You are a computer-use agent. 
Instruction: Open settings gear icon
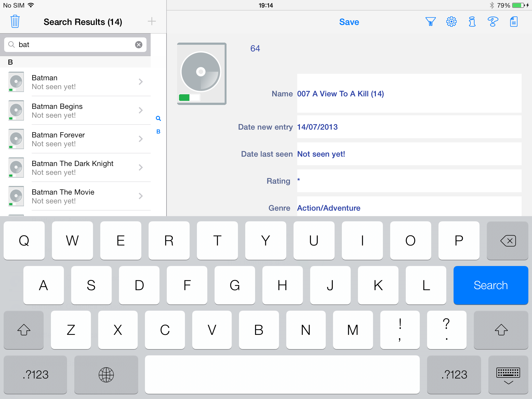click(451, 22)
